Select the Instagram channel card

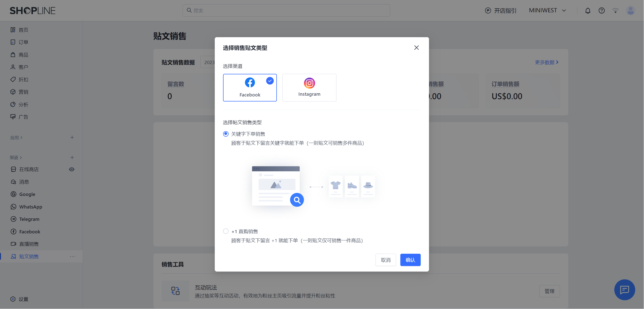309,88
